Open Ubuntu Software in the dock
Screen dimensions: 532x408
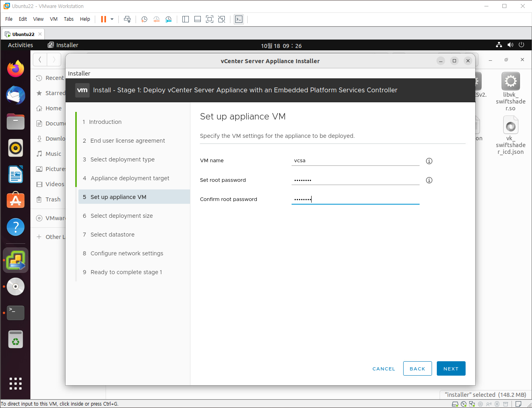16,201
